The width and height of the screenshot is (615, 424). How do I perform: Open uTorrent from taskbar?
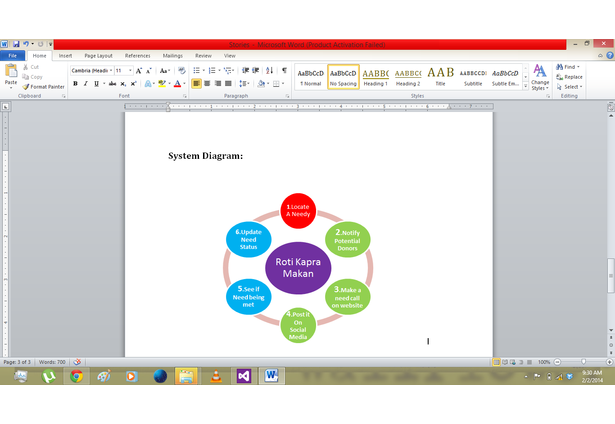(49, 377)
